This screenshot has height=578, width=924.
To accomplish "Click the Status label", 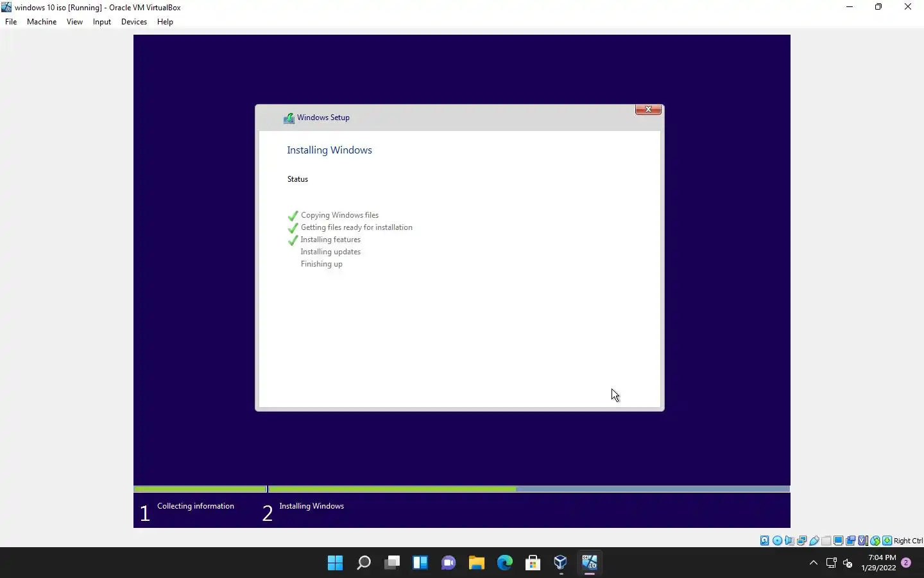I will click(298, 179).
